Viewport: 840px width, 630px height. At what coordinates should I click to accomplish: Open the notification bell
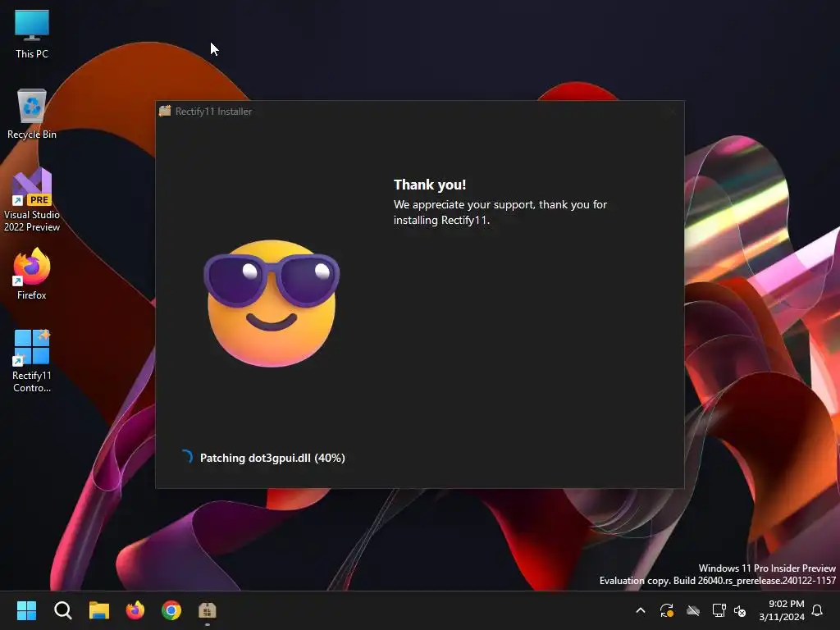coord(817,610)
